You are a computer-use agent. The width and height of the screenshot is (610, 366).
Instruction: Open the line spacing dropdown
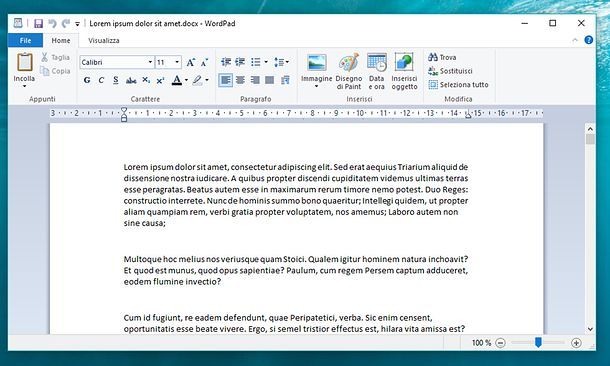tap(281, 62)
